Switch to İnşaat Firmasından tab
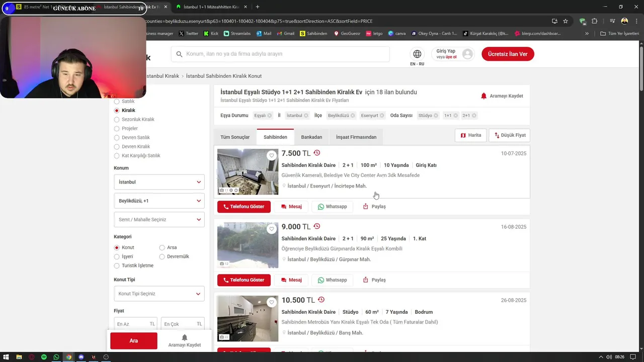 click(x=356, y=137)
